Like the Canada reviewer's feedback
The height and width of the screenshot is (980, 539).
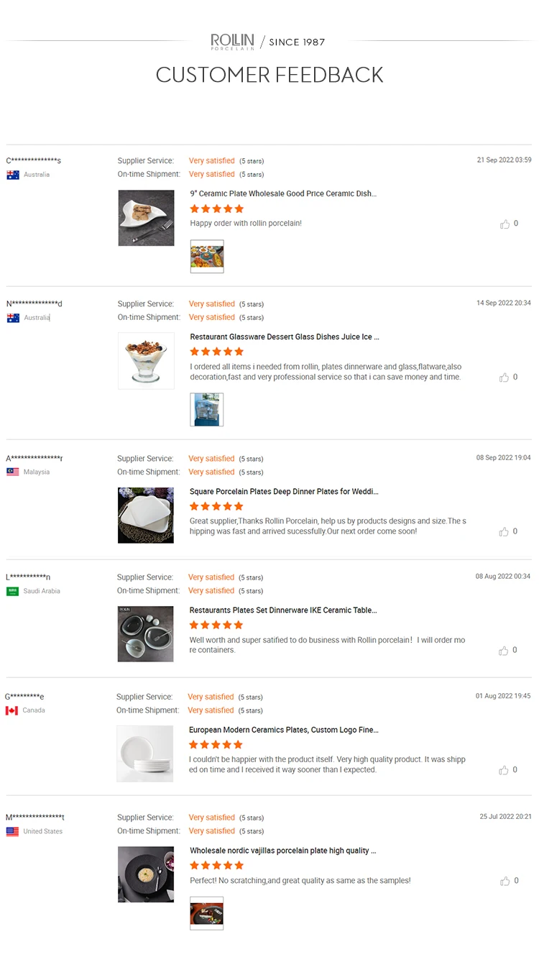(x=504, y=770)
